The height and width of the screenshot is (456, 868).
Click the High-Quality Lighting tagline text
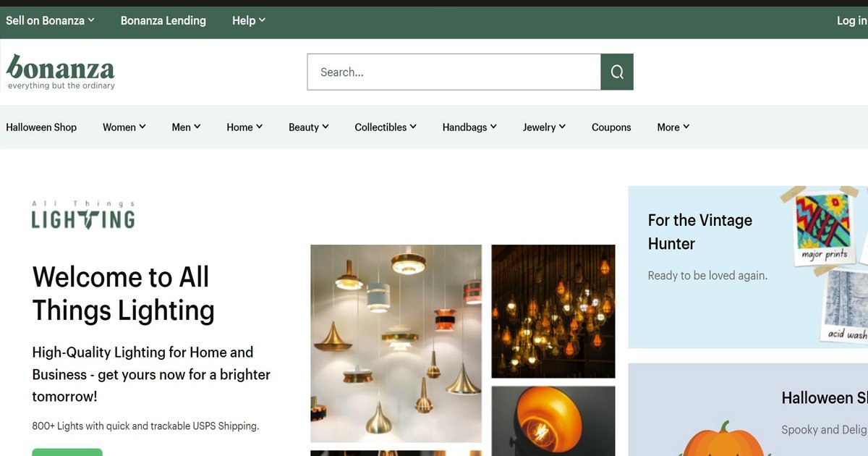[151, 374]
